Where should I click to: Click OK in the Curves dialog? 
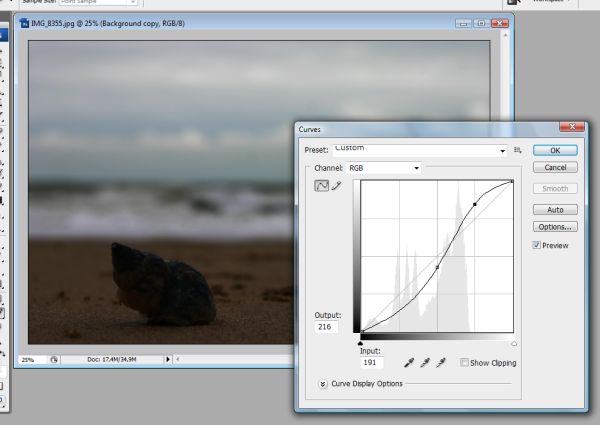(x=555, y=150)
